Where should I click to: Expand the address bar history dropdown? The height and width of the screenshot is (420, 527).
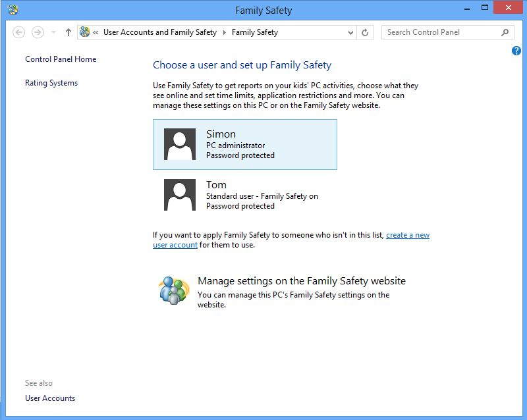point(350,33)
